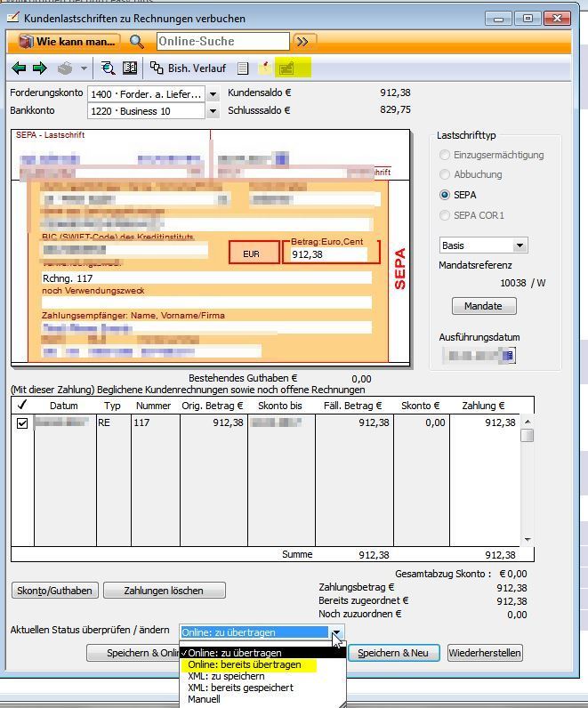Click the Skonto/Guthaben button
The height and width of the screenshot is (708, 588).
tap(54, 591)
